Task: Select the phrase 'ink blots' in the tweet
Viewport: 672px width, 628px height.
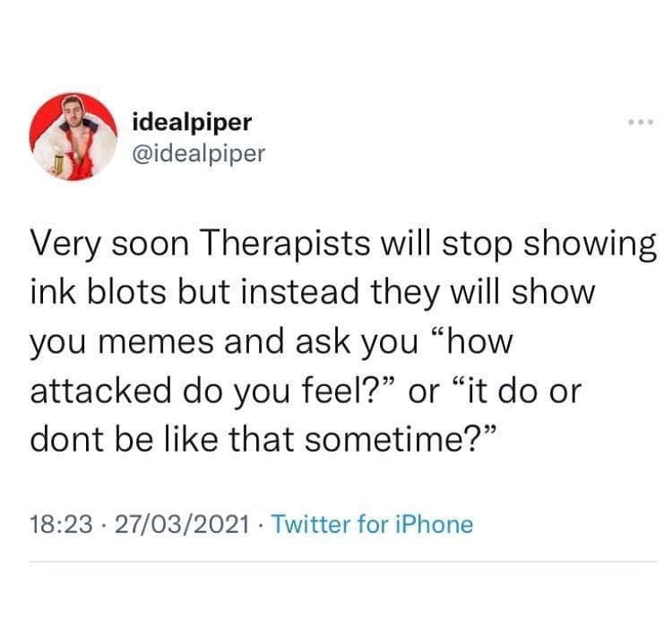Action: (99, 293)
